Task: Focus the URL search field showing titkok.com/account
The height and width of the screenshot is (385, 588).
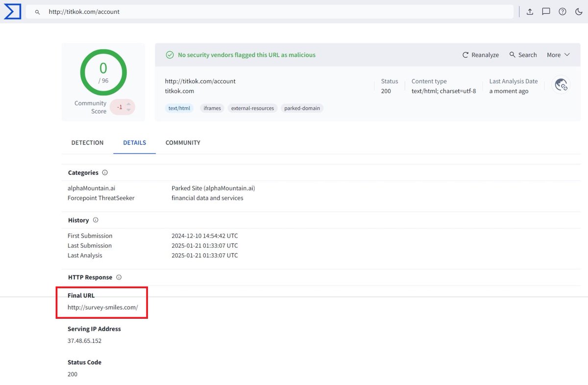Action: pyautogui.click(x=269, y=12)
